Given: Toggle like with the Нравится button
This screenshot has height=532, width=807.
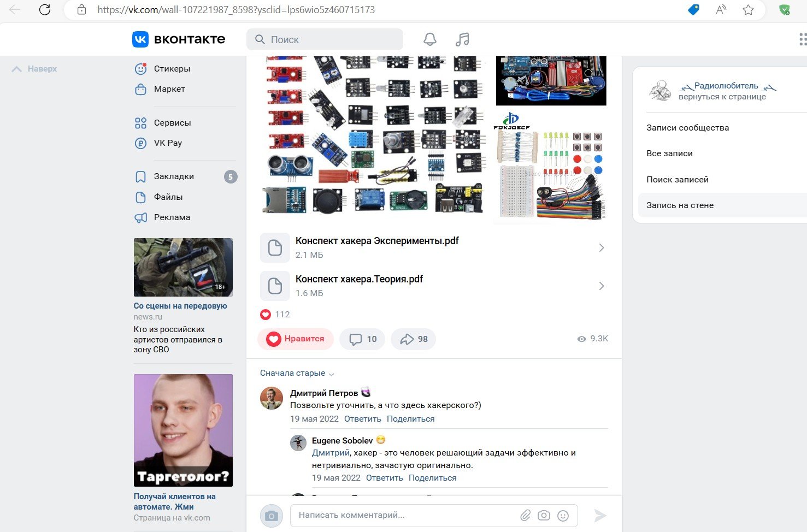Looking at the screenshot, I should [296, 339].
